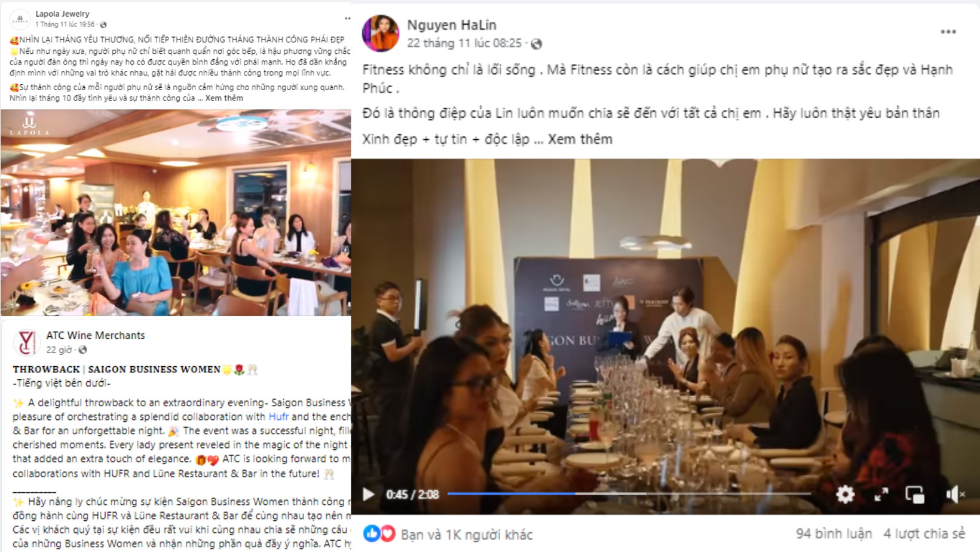Open the 94 bình luận comments
This screenshot has width=980, height=552.
[833, 534]
